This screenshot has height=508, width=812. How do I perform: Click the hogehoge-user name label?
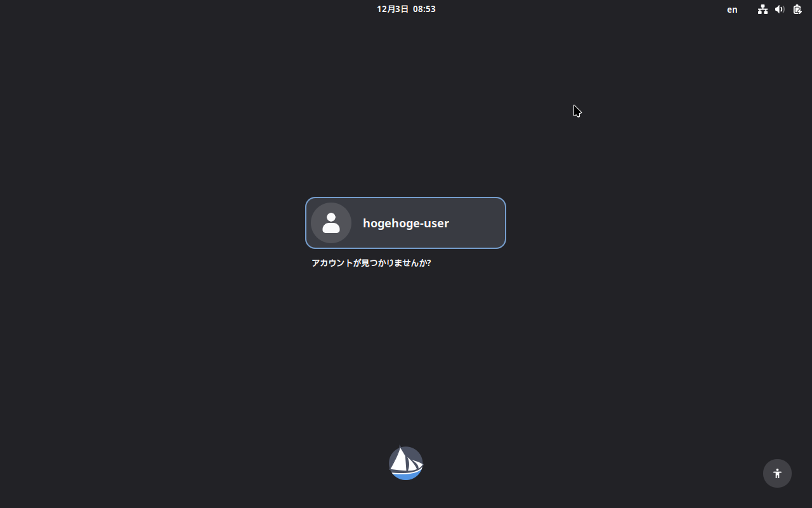pos(406,223)
